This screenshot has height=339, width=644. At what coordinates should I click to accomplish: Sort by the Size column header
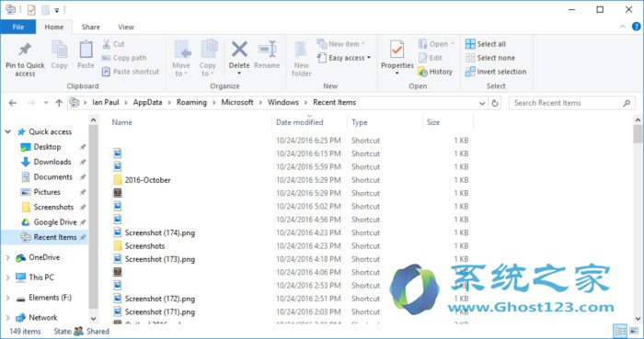tap(433, 122)
